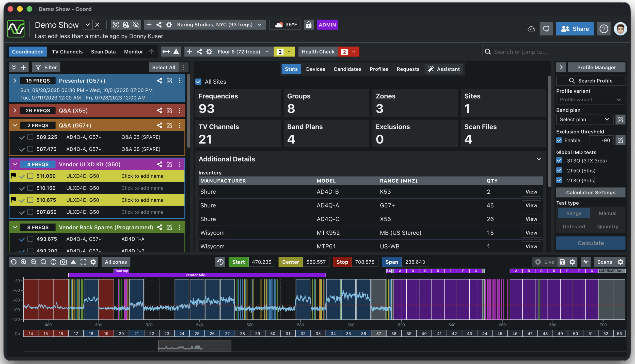
Task: Click the warning triangle next to the arrows icon
Action: tap(176, 52)
